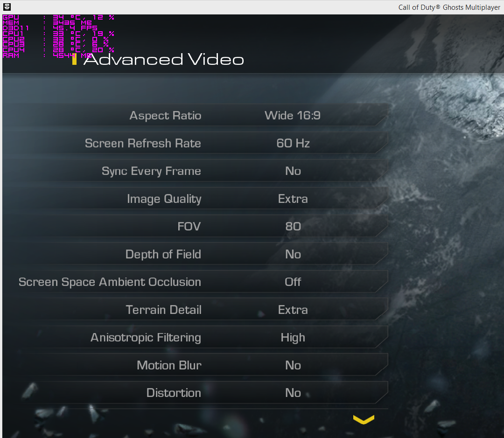
Task: Click the Advanced Video heading
Action: (x=164, y=59)
